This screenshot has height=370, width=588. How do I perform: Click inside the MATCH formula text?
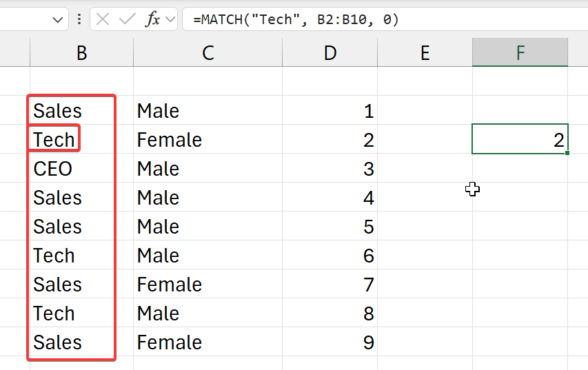pyautogui.click(x=296, y=20)
